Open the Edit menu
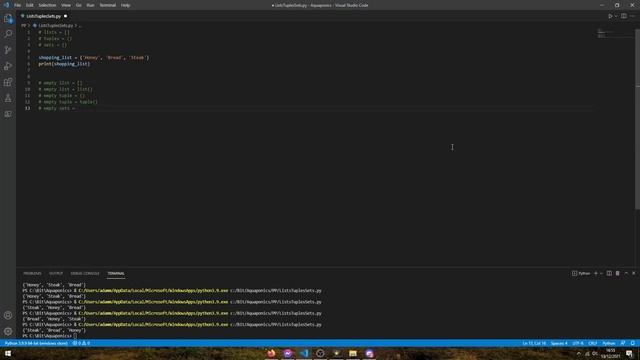 (x=30, y=5)
